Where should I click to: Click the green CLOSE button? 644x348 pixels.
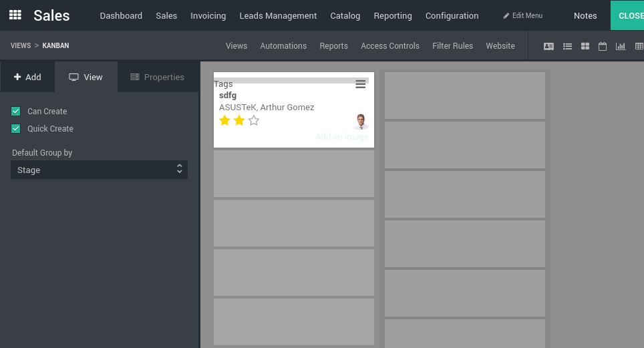pyautogui.click(x=627, y=15)
